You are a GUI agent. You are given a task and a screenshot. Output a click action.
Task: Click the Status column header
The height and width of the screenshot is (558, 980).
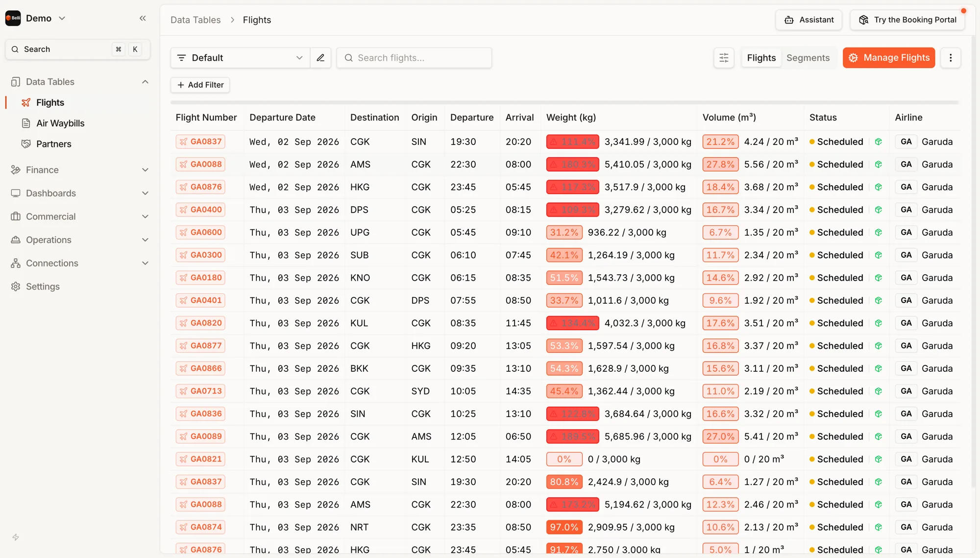pos(823,118)
